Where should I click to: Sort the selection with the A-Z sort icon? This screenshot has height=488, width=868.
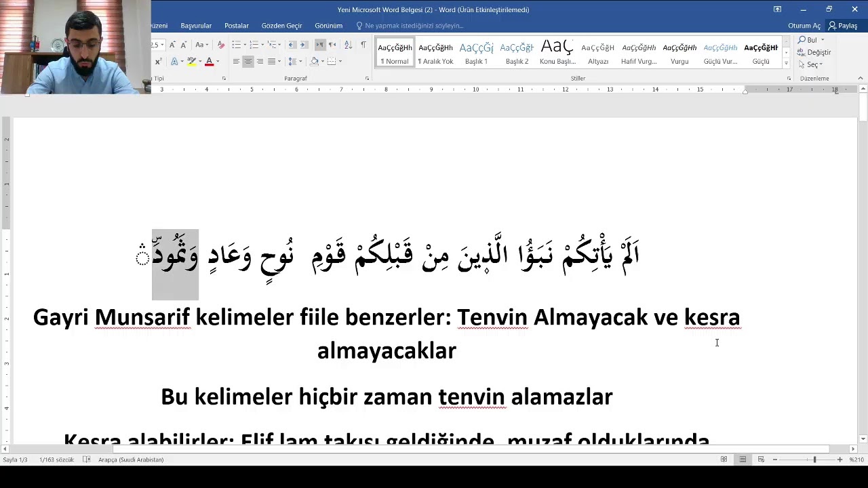348,45
